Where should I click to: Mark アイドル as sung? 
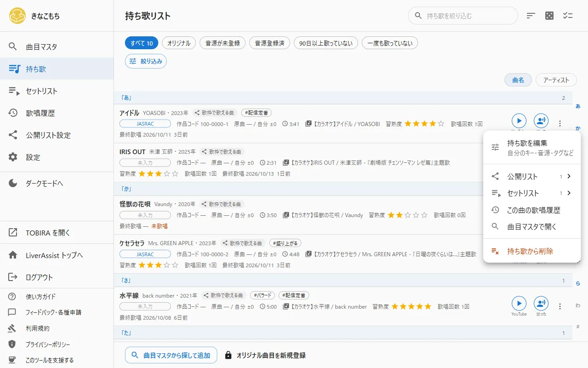(x=541, y=121)
